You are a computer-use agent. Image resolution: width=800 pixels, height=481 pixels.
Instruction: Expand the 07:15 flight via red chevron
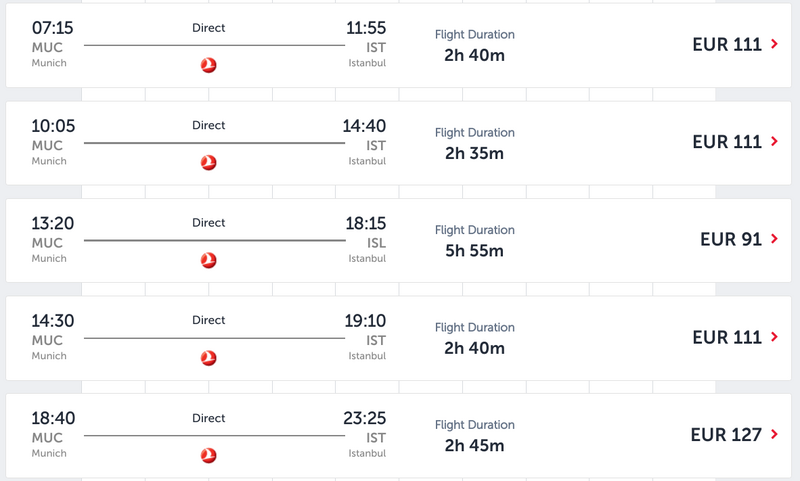click(x=774, y=44)
